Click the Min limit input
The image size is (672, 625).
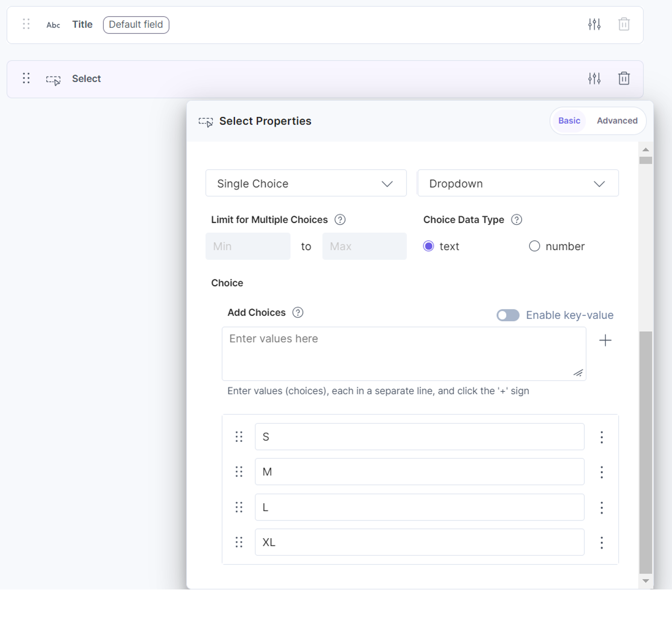point(248,246)
